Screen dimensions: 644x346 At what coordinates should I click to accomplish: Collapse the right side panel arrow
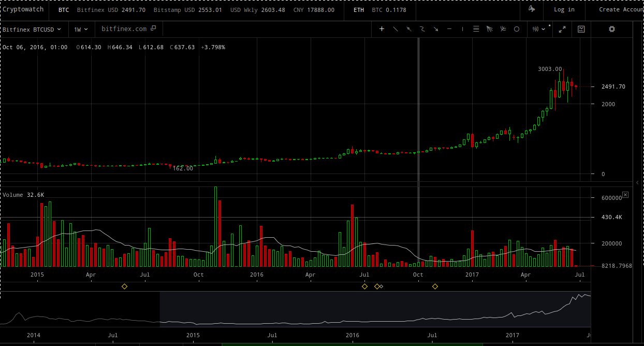637,183
